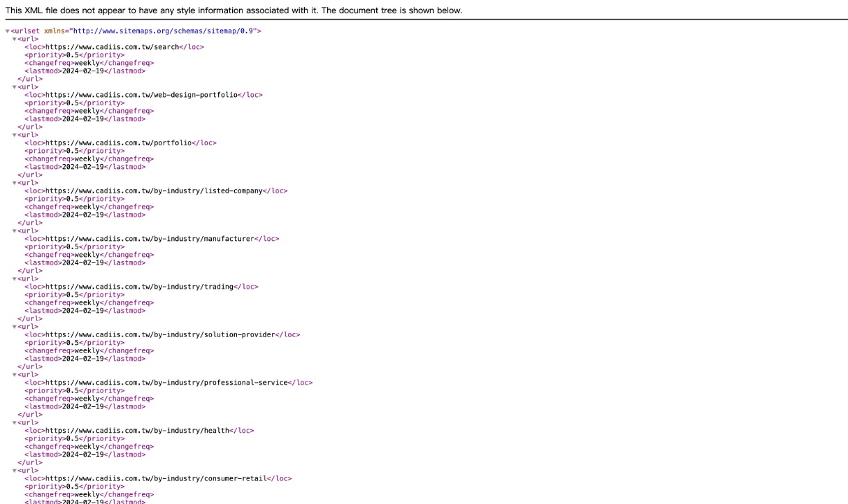Click the sitemap xmlns namespace URL value
The width and height of the screenshot is (848, 504).
pos(164,31)
